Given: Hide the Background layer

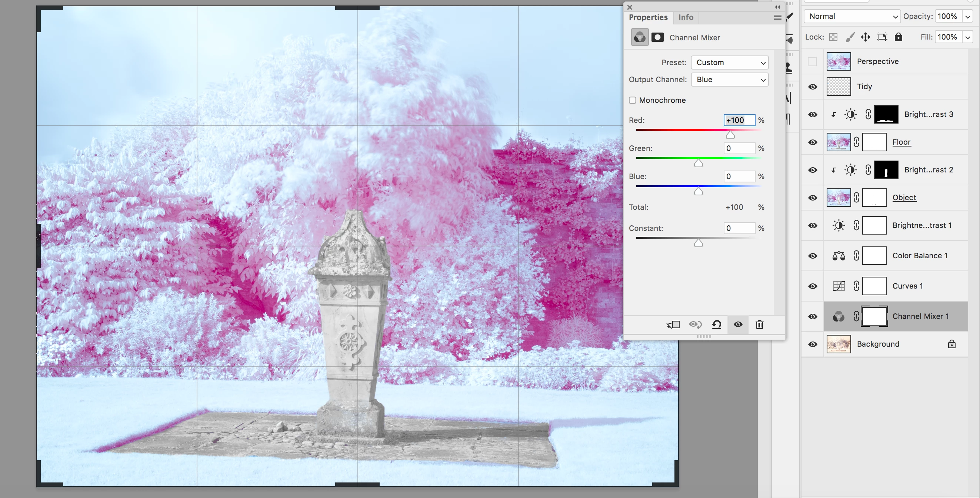Looking at the screenshot, I should point(813,344).
